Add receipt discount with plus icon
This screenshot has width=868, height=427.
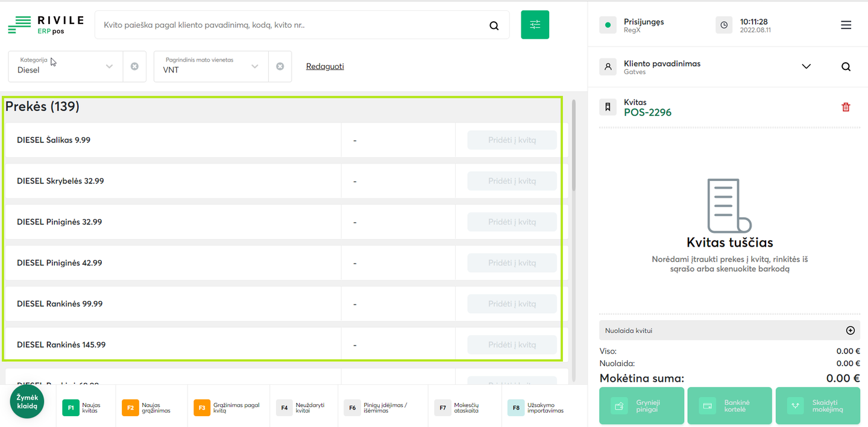pos(850,331)
